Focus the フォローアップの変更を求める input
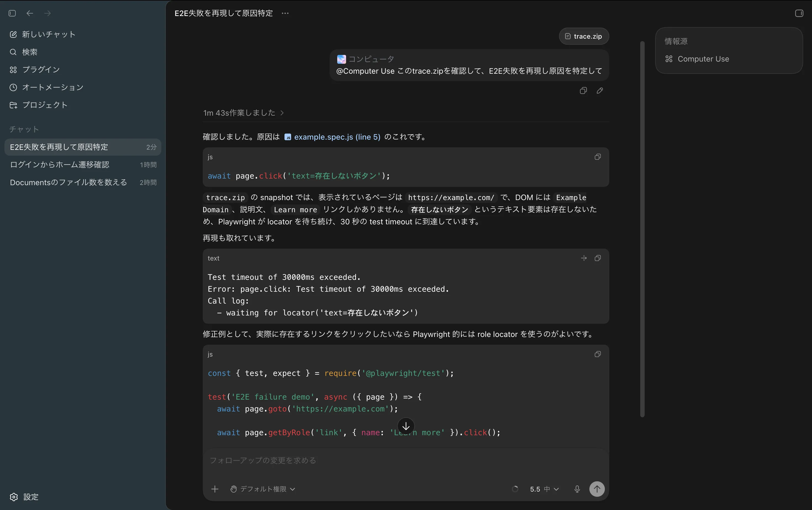This screenshot has width=812, height=510. click(x=406, y=460)
